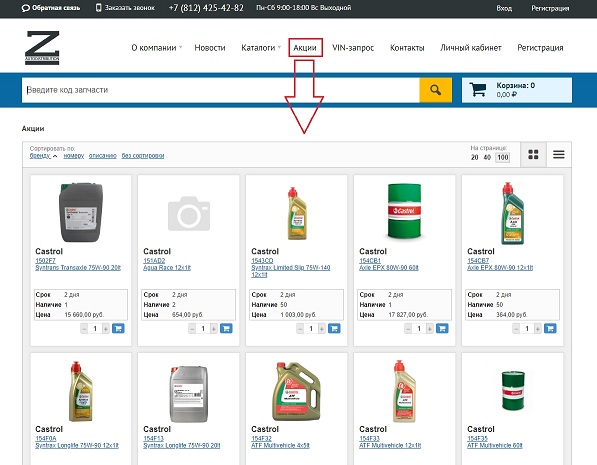Screen dimensions: 597x465
Task: Expand the Каталоги menu
Action: point(261,48)
